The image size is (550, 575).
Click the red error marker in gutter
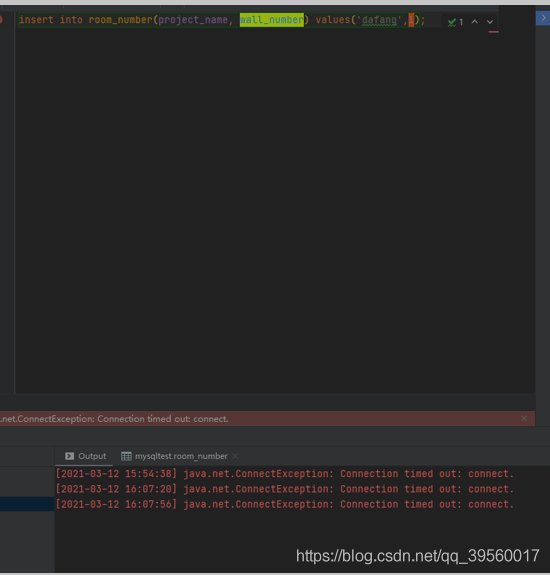pos(1,19)
